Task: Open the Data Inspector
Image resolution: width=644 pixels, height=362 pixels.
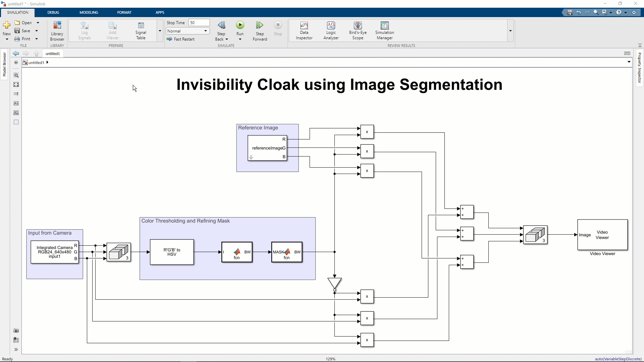Action: [x=304, y=31]
